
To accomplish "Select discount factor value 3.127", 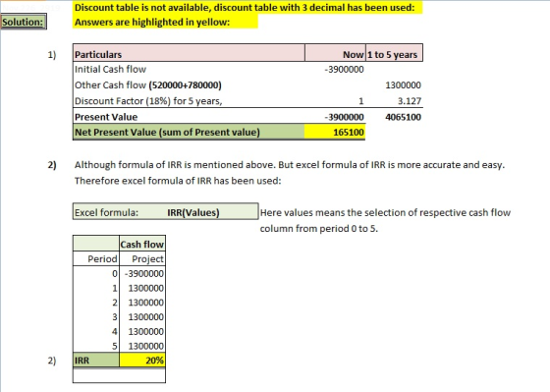I will [410, 101].
